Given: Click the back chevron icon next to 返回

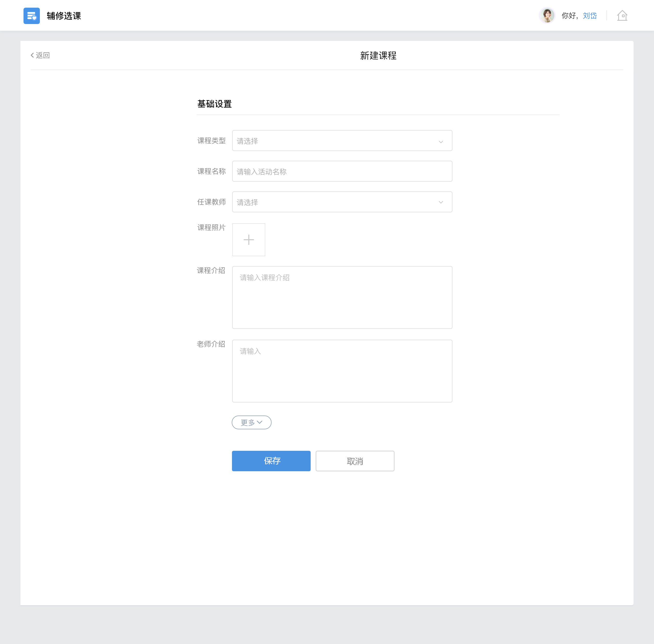Looking at the screenshot, I should [x=32, y=55].
